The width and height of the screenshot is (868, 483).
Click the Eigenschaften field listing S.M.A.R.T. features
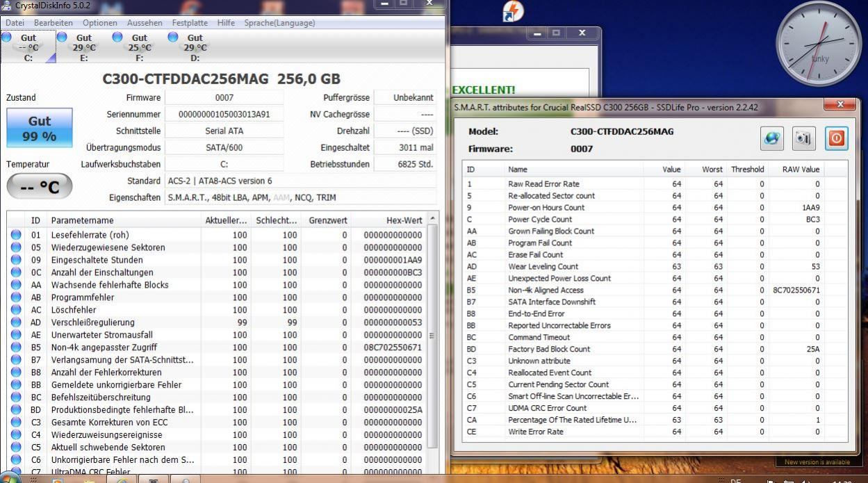pyautogui.click(x=301, y=197)
